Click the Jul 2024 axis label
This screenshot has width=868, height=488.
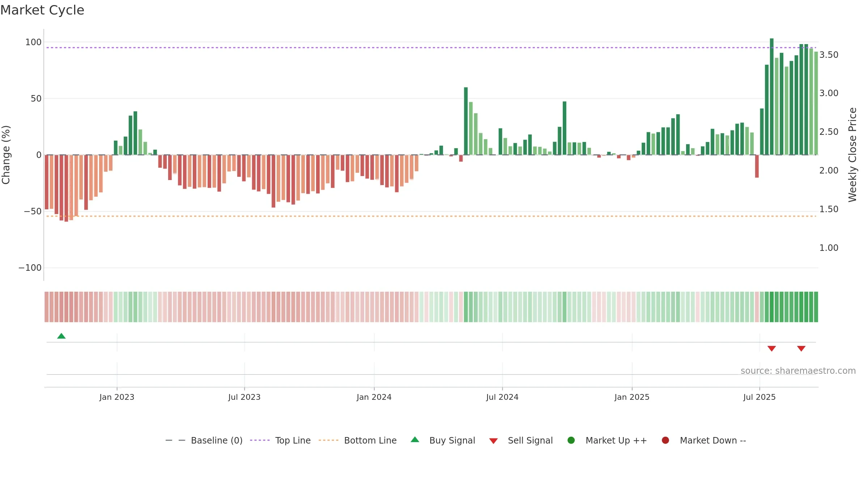click(x=502, y=397)
